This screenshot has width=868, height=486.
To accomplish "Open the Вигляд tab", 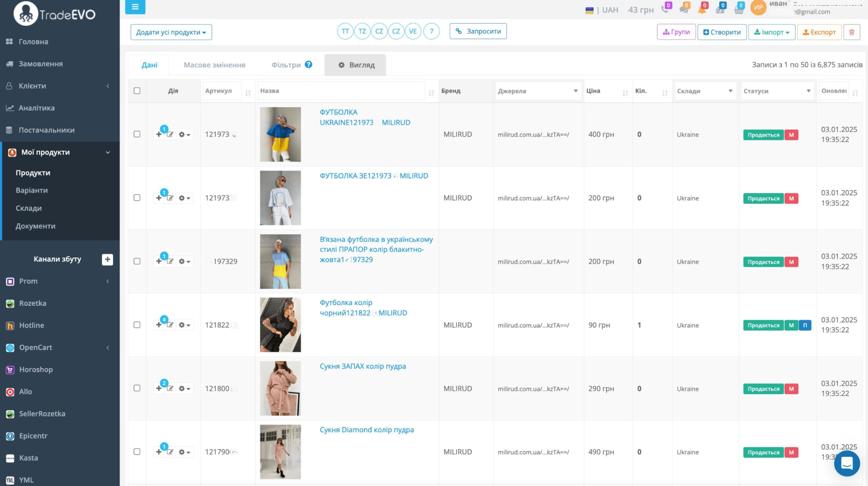I will [355, 65].
